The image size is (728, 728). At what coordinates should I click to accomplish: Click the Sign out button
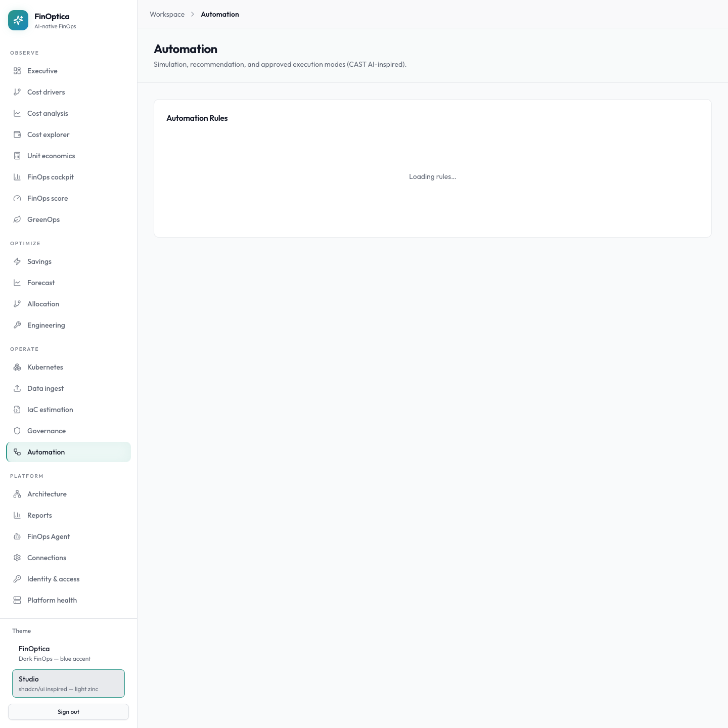click(68, 712)
